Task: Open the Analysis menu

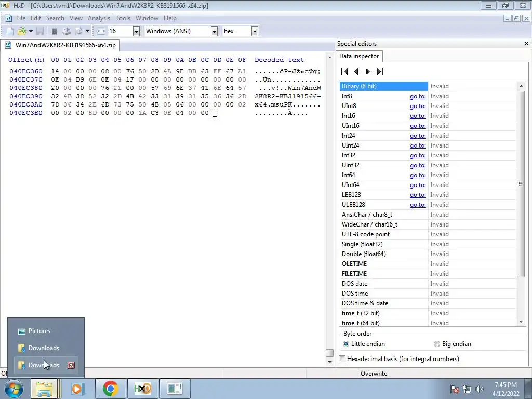Action: coord(99,18)
